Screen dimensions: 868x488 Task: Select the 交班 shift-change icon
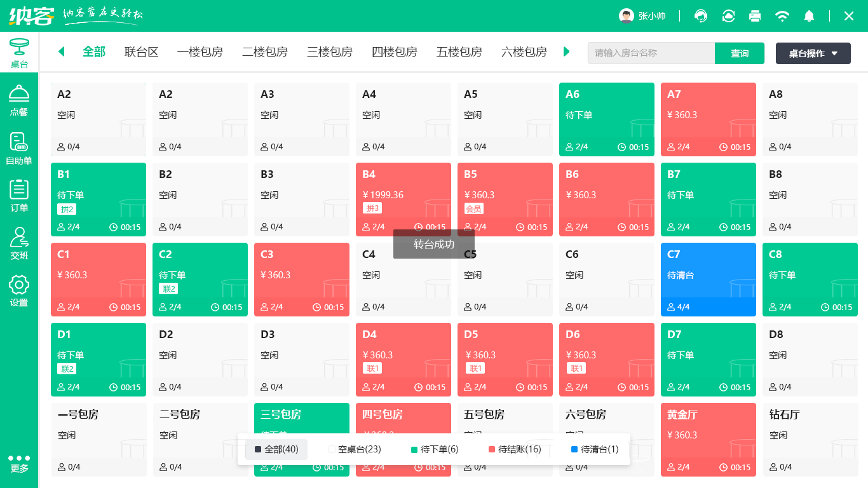19,241
